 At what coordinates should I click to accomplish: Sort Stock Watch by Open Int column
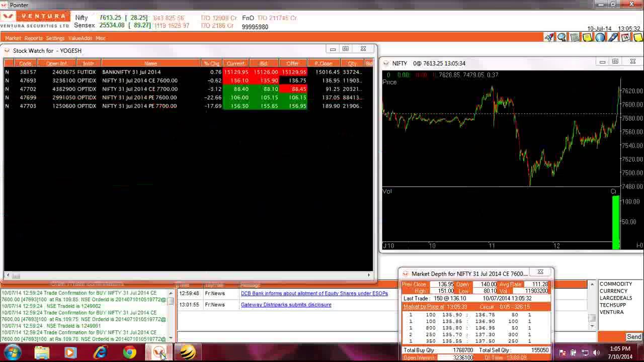(56, 63)
